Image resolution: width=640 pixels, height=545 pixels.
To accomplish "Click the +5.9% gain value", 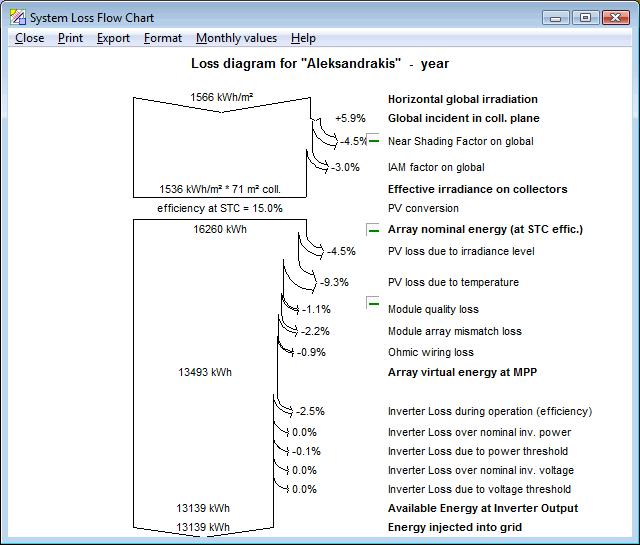I will [350, 118].
